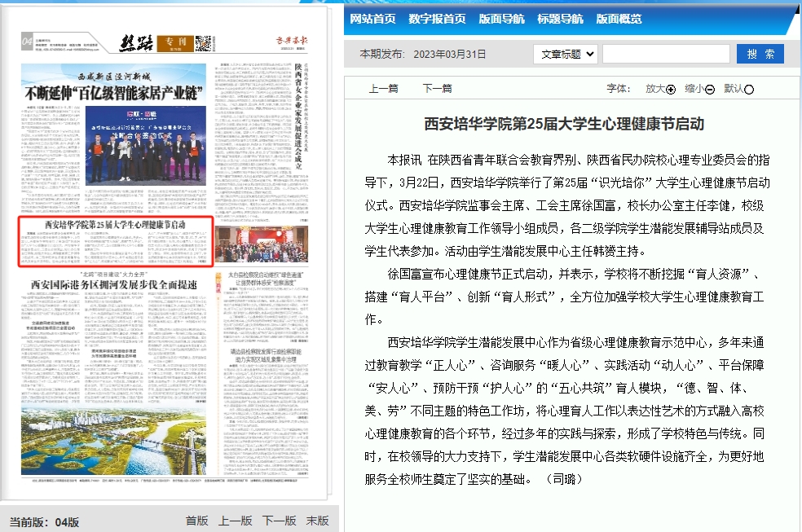Click the 默认 default font size circle icon

[749, 90]
